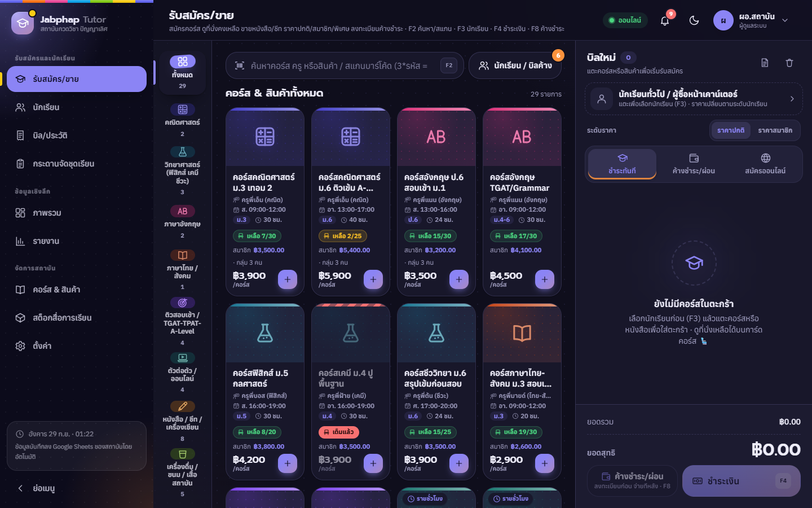Focus the course search field
This screenshot has height=508, width=812.
click(x=345, y=65)
